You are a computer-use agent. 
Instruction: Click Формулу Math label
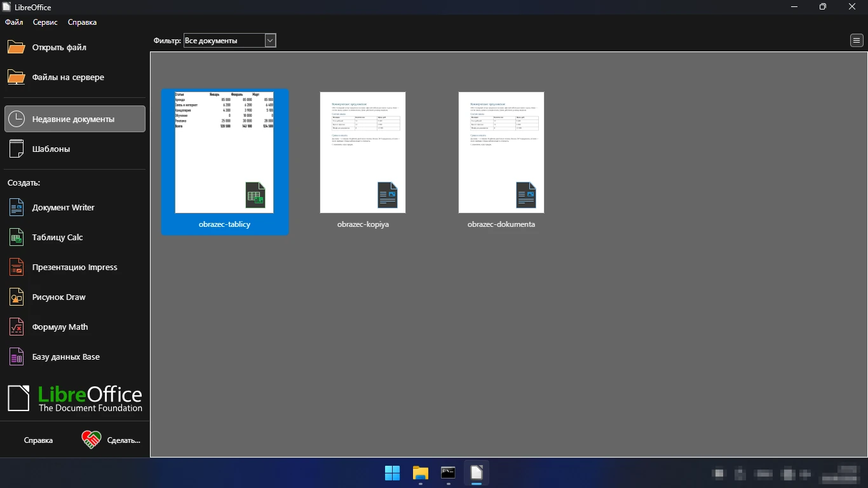pos(60,327)
